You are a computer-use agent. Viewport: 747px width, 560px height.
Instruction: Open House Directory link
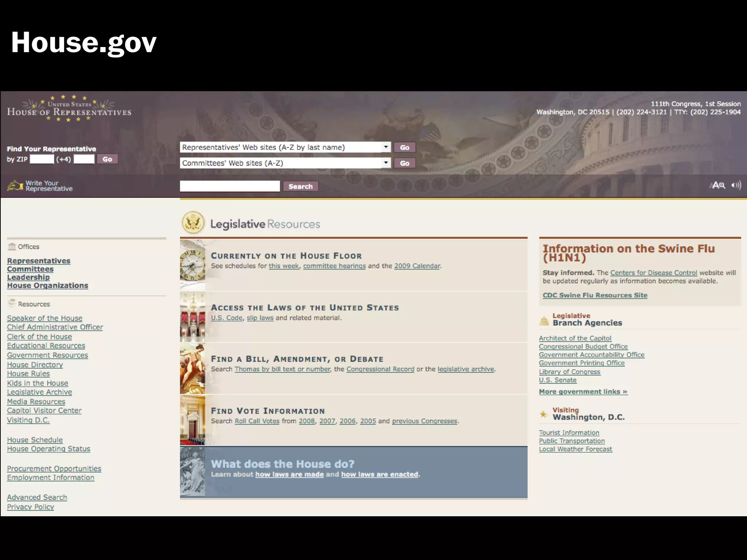(35, 365)
